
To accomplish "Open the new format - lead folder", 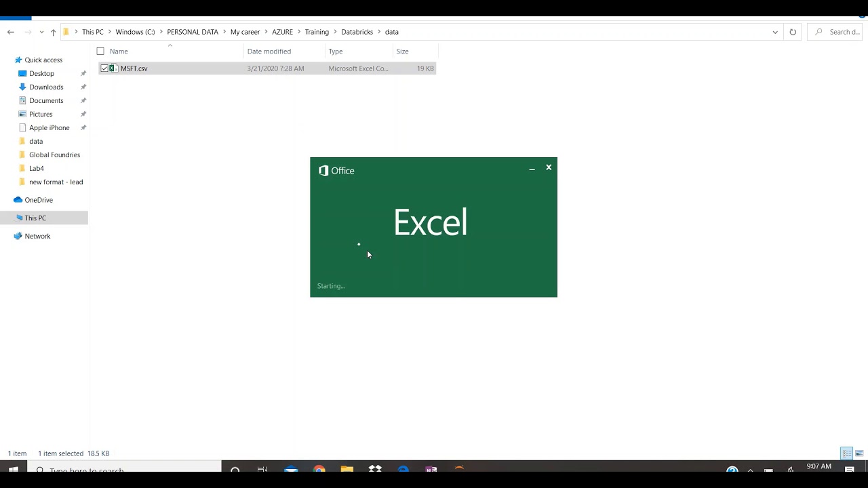I will [56, 182].
